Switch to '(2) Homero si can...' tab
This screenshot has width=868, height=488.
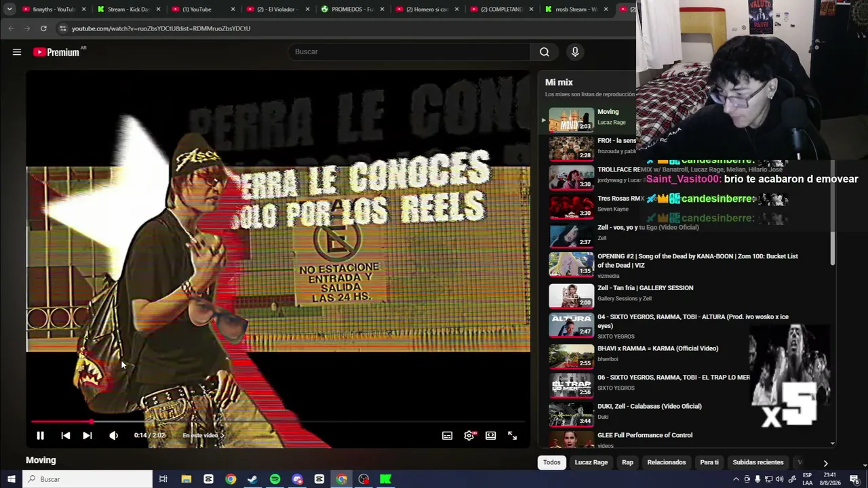tap(426, 9)
